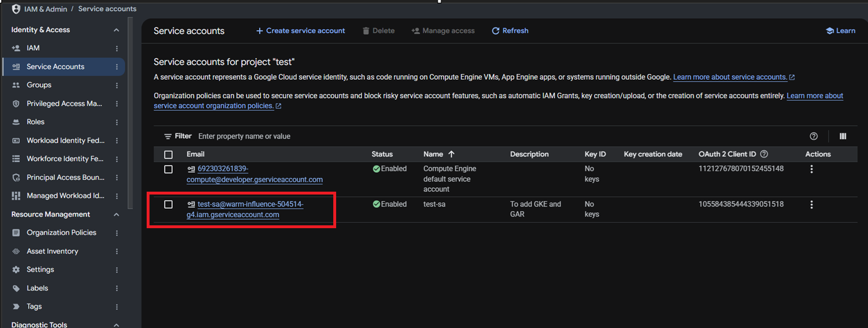Viewport: 868px width, 328px height.
Task: Click the OAuth ID 105584385444339051518
Action: click(741, 204)
